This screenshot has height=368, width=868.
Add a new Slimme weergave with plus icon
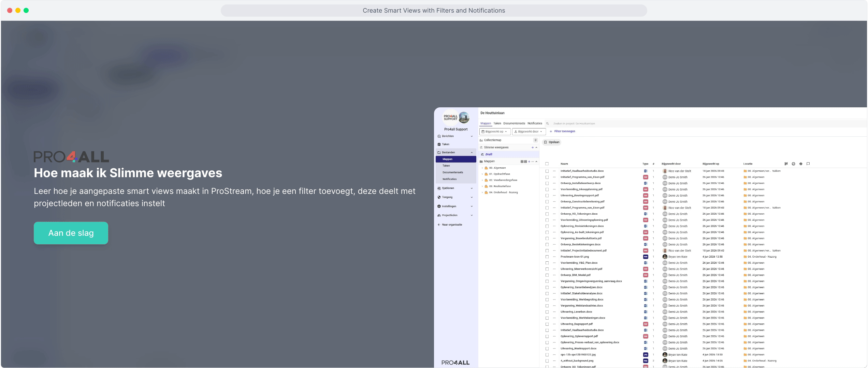coord(533,148)
